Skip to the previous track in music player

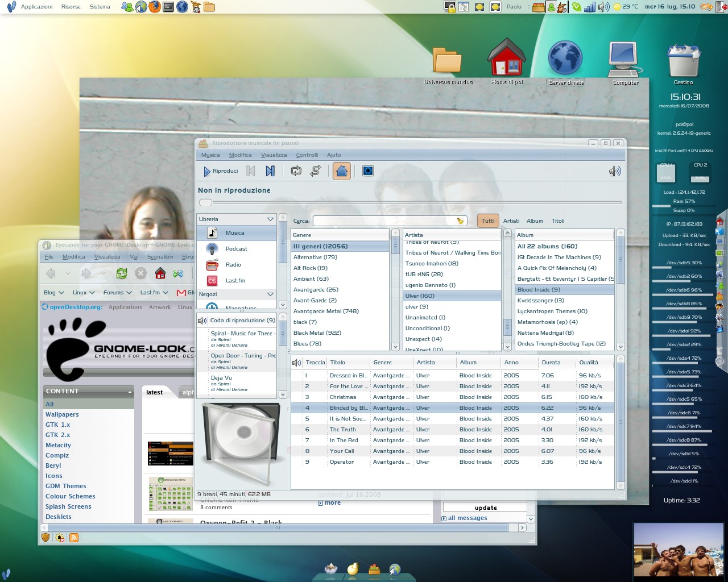pyautogui.click(x=251, y=171)
